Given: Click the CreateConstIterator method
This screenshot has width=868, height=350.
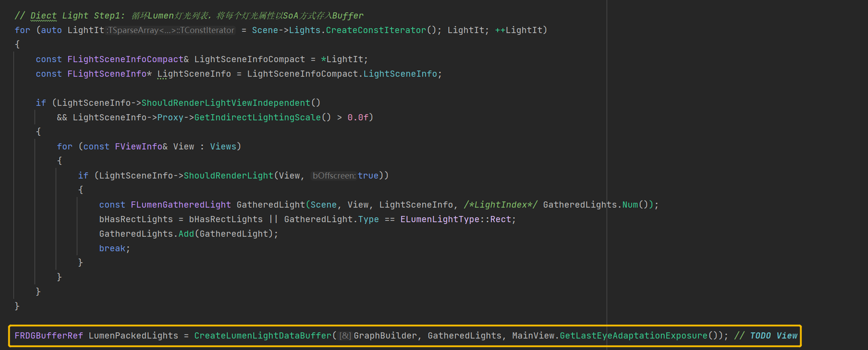Looking at the screenshot, I should pyautogui.click(x=376, y=30).
